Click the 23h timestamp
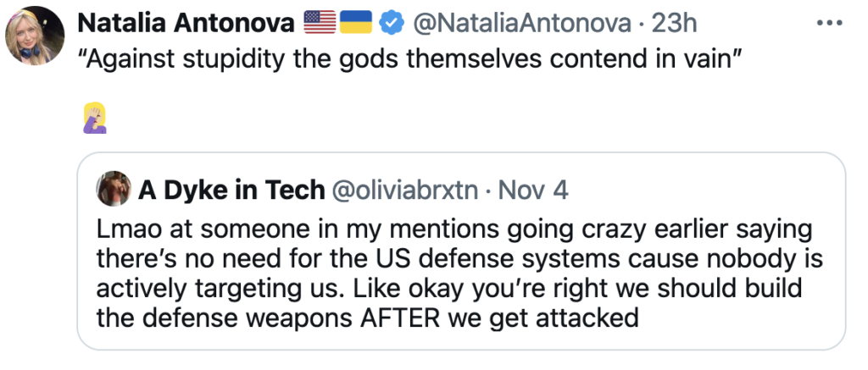 pos(674,24)
